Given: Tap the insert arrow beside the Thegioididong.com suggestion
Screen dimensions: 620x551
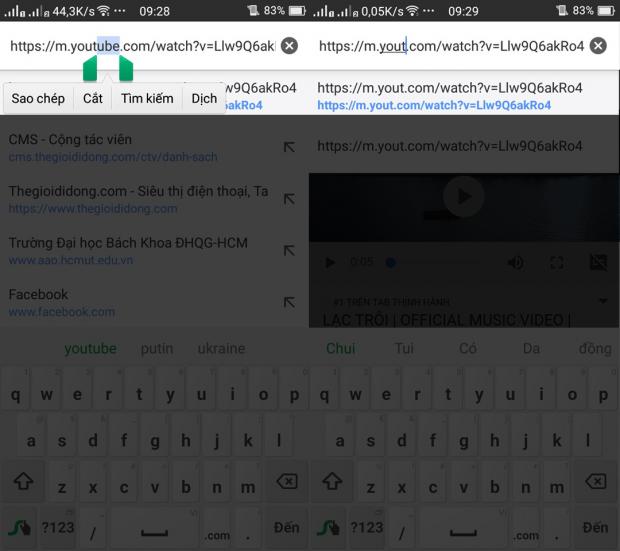Looking at the screenshot, I should point(289,199).
